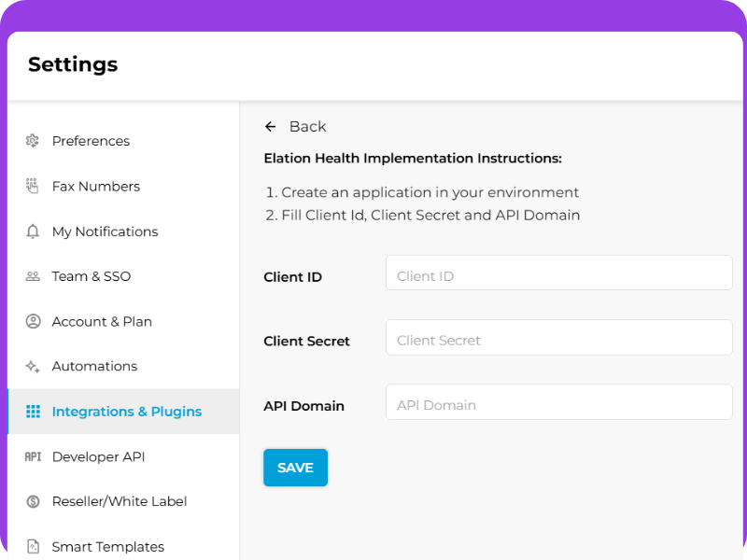Select the Fax Numbers icon
The width and height of the screenshot is (747, 560).
(x=33, y=186)
